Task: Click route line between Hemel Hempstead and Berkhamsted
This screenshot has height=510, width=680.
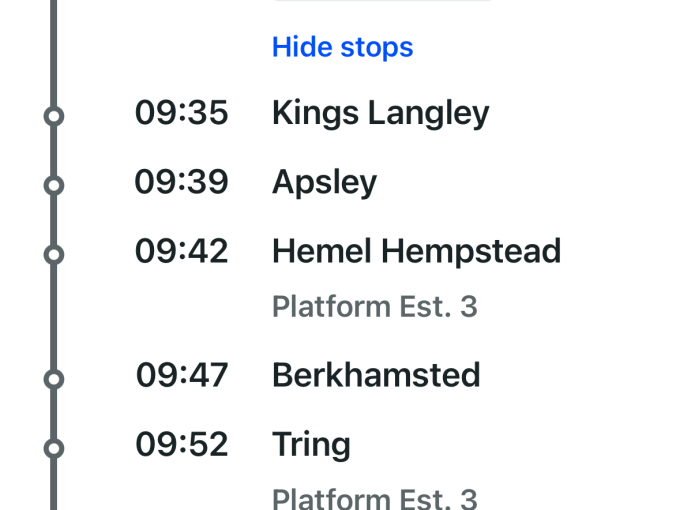Action: point(54,316)
